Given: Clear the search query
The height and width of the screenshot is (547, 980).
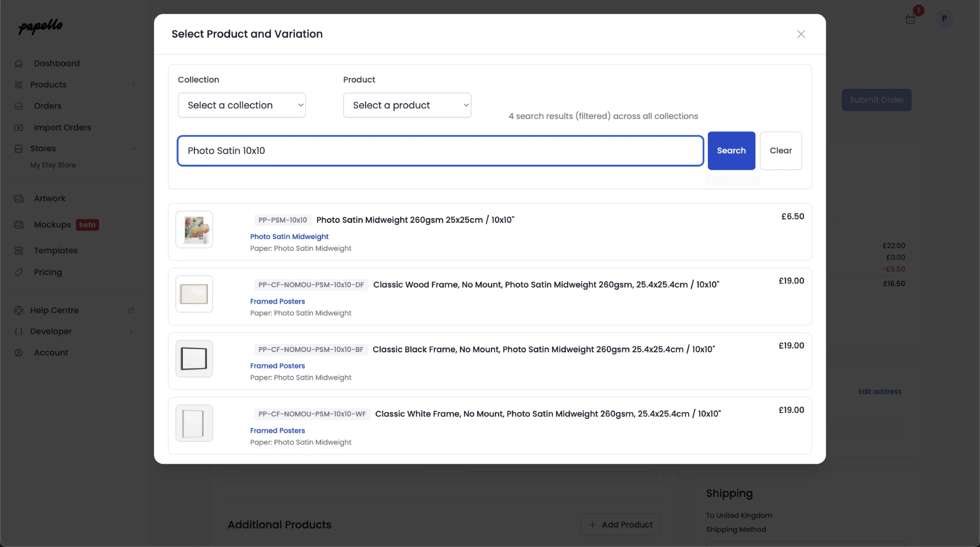Looking at the screenshot, I should point(780,150).
